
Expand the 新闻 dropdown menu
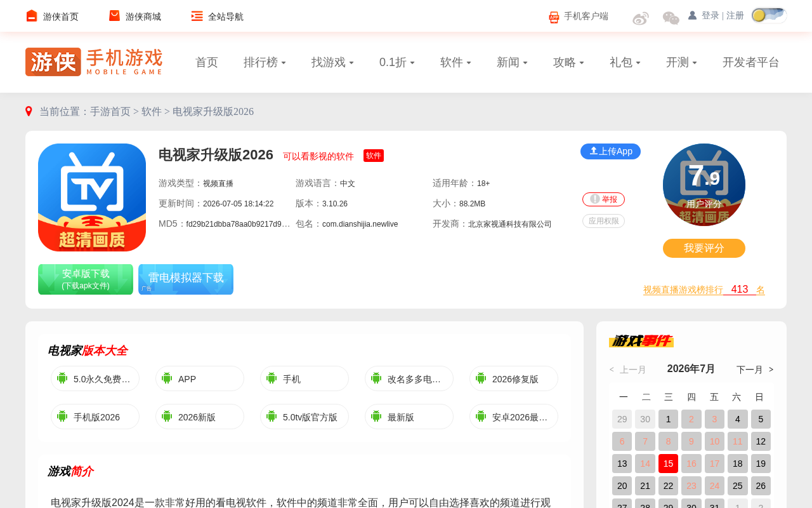click(x=512, y=62)
